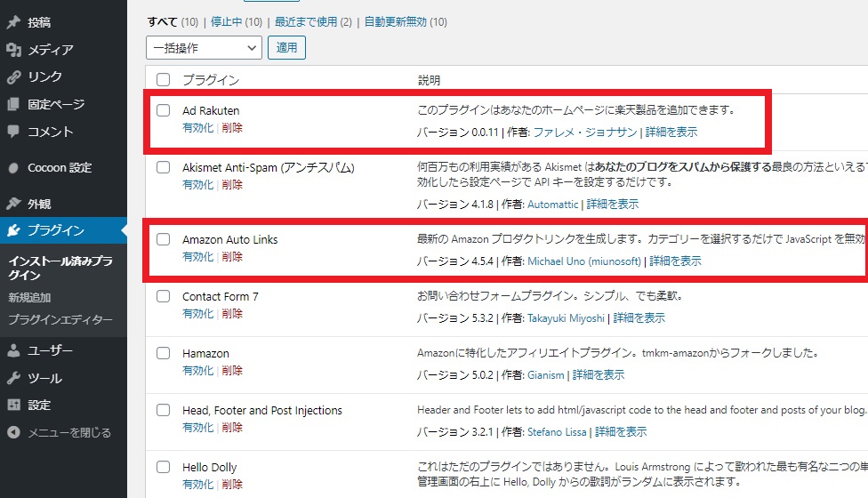The image size is (868, 498).
Task: Check the Ad Rakuten plugin checkbox
Action: 164,110
